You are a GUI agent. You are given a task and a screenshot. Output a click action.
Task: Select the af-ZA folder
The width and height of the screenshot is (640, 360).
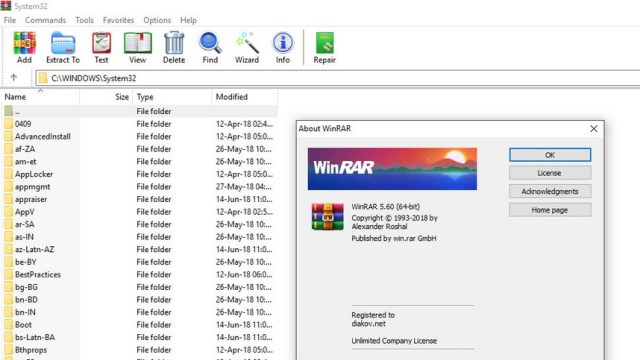tap(25, 149)
